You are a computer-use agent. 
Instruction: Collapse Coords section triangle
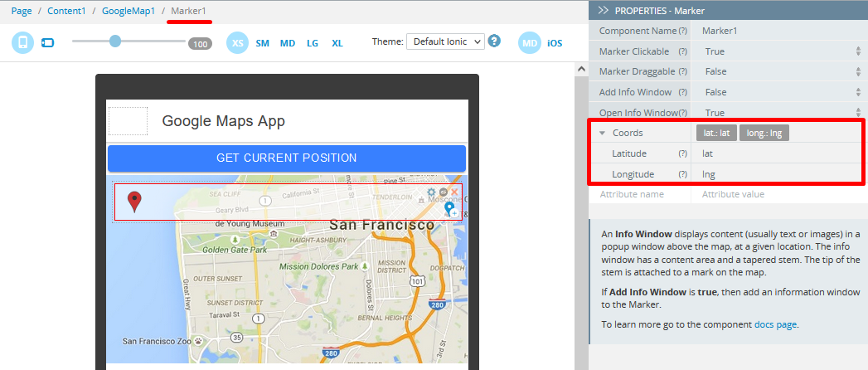pos(602,134)
